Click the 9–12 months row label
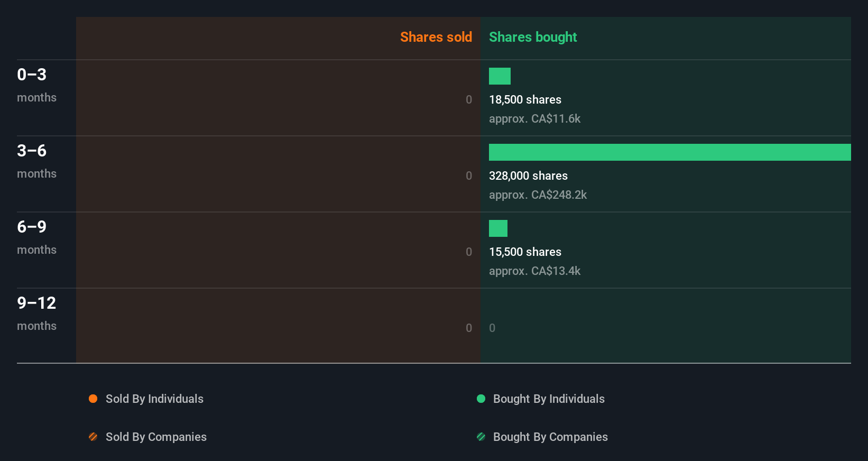The image size is (868, 461). pyautogui.click(x=36, y=313)
